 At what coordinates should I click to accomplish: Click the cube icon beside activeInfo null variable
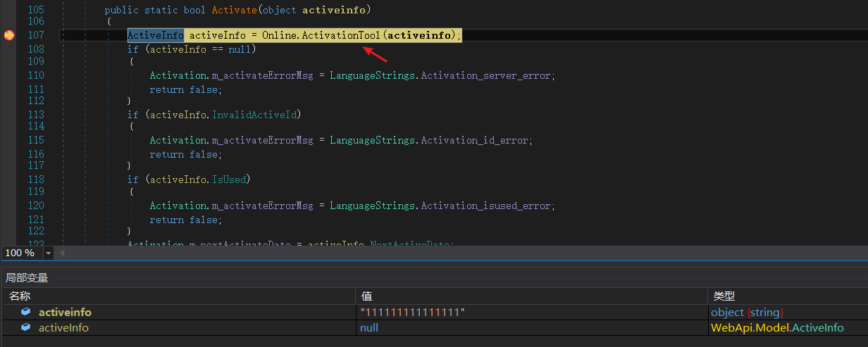click(x=25, y=327)
